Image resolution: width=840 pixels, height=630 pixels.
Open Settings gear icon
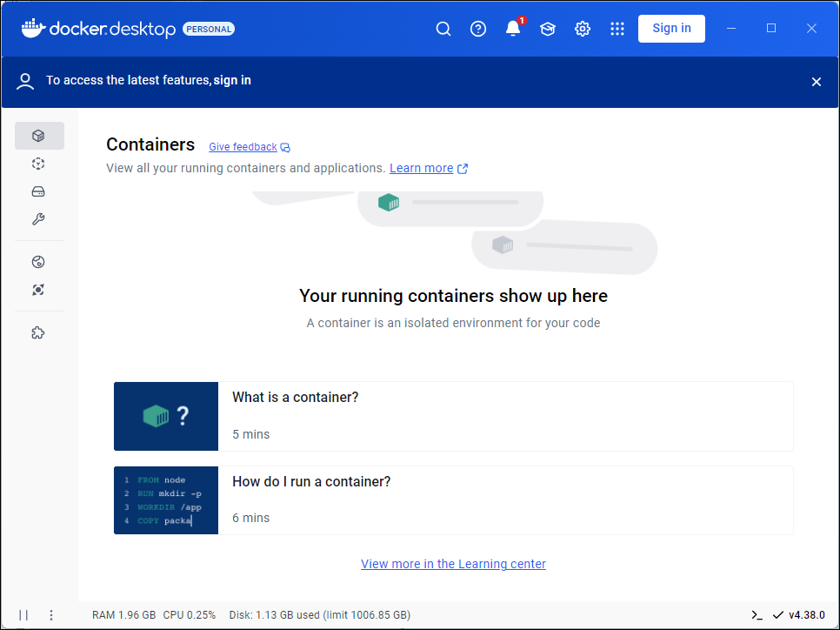(x=583, y=29)
